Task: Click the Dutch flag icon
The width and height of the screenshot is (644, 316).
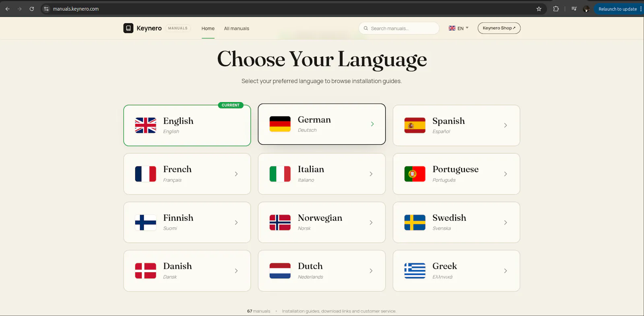Action: tap(280, 271)
